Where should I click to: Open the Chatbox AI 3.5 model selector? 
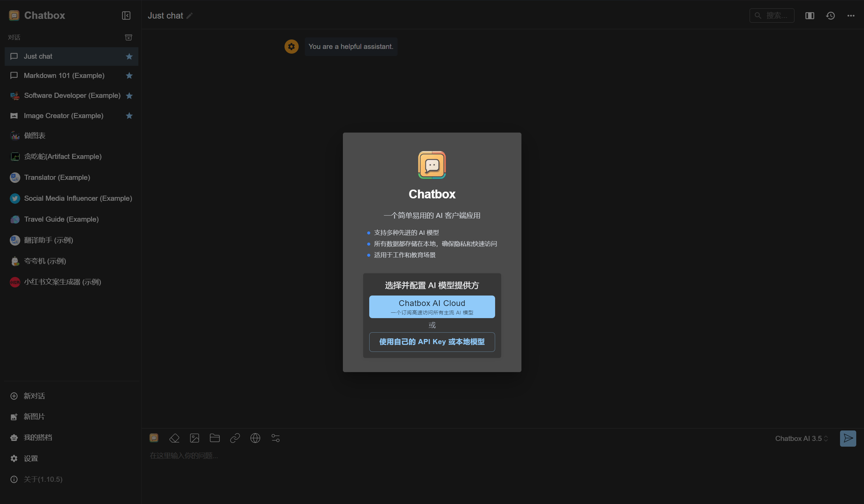click(801, 439)
